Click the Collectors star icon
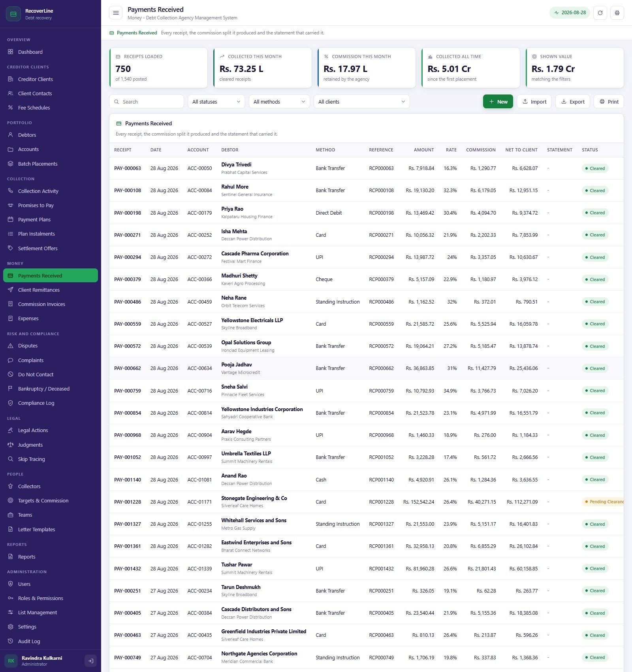 click(x=11, y=486)
